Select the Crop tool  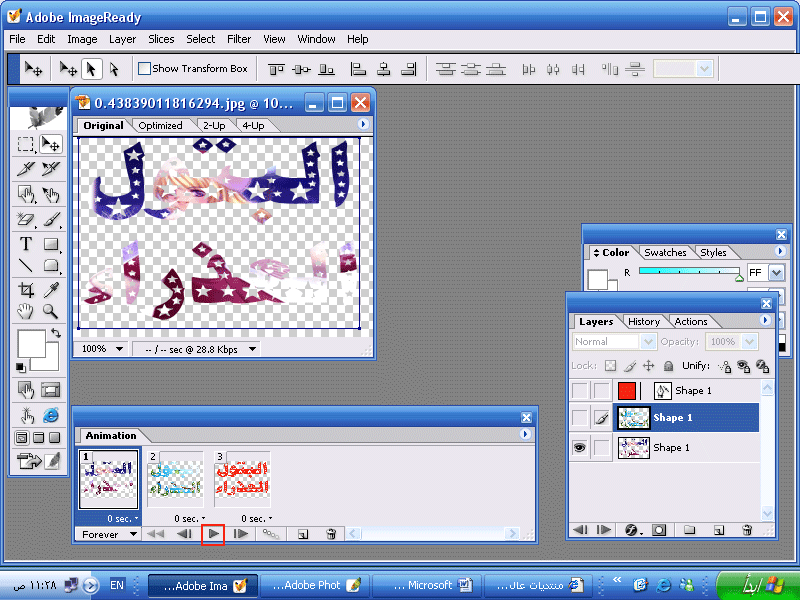[26, 290]
